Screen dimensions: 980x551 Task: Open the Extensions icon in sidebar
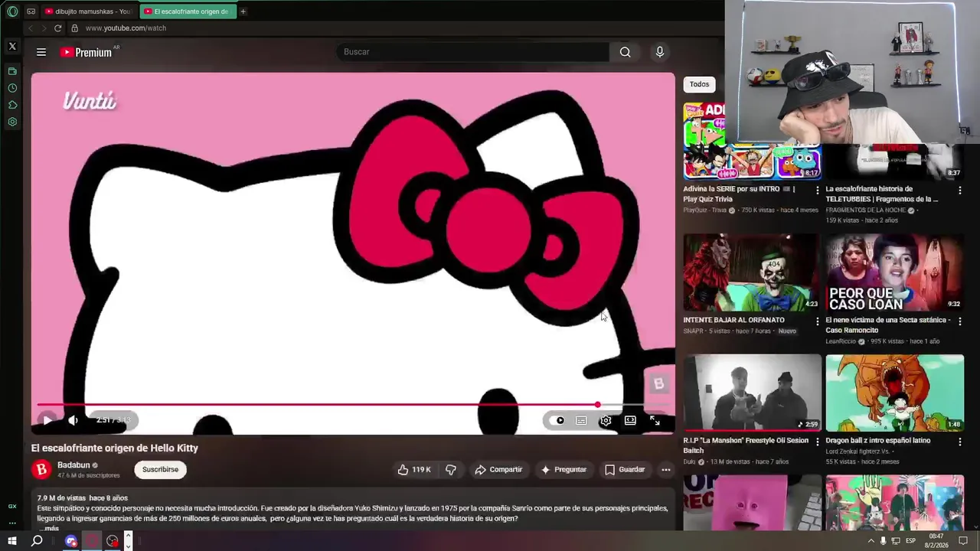(x=12, y=105)
